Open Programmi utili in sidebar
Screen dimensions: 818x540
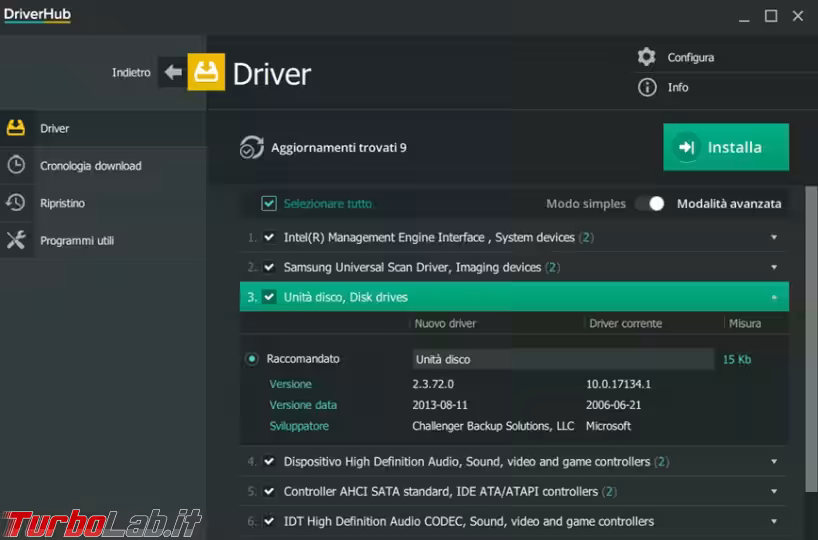(103, 241)
